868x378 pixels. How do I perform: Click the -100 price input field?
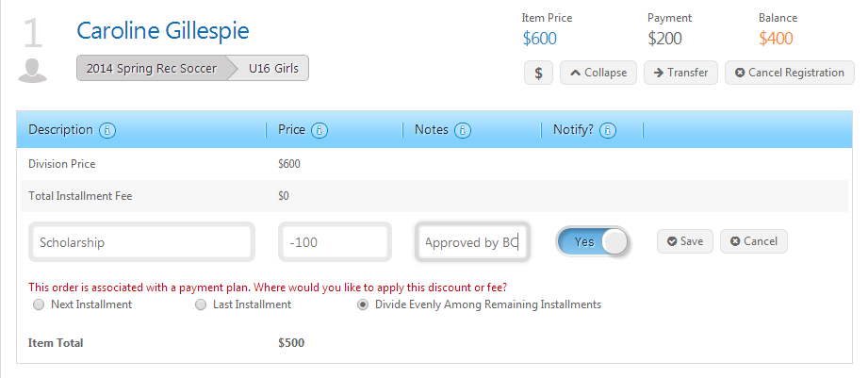tap(335, 242)
